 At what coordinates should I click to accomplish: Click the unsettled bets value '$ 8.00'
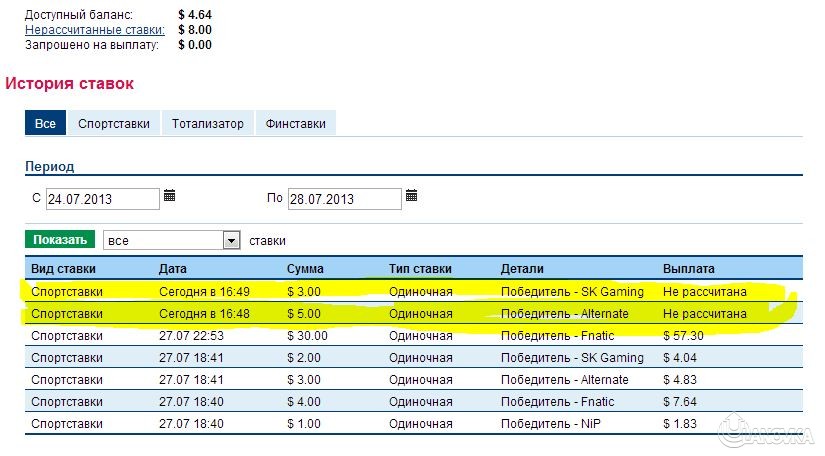195,30
